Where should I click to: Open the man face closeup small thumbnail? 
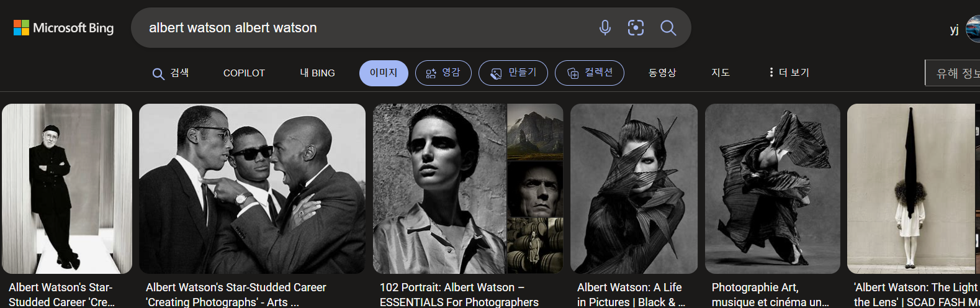pyautogui.click(x=536, y=189)
